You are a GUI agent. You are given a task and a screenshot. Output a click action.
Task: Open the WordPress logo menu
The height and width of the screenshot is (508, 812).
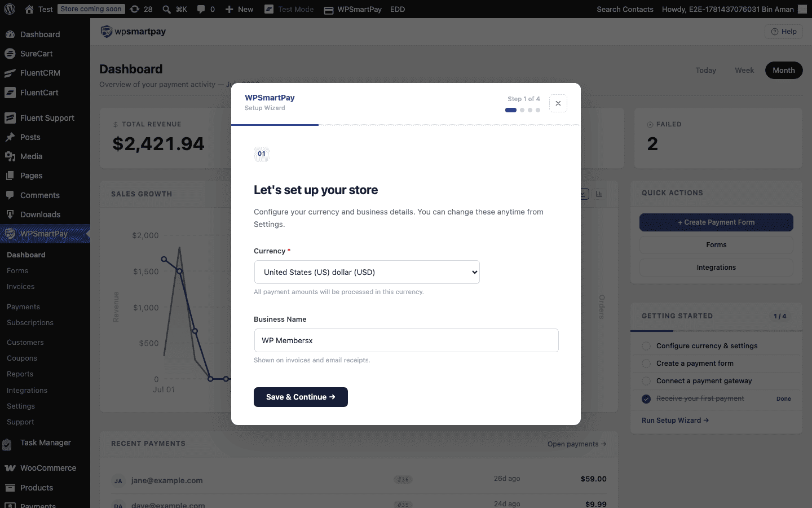click(x=10, y=9)
